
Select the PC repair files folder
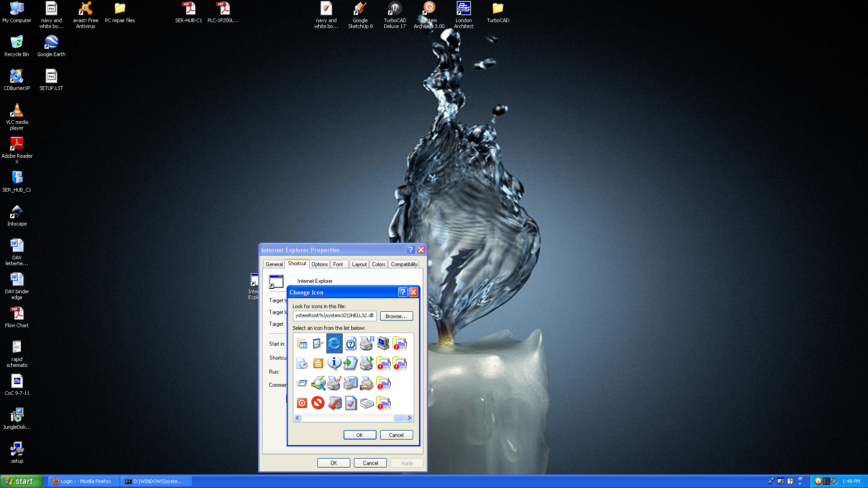(120, 12)
